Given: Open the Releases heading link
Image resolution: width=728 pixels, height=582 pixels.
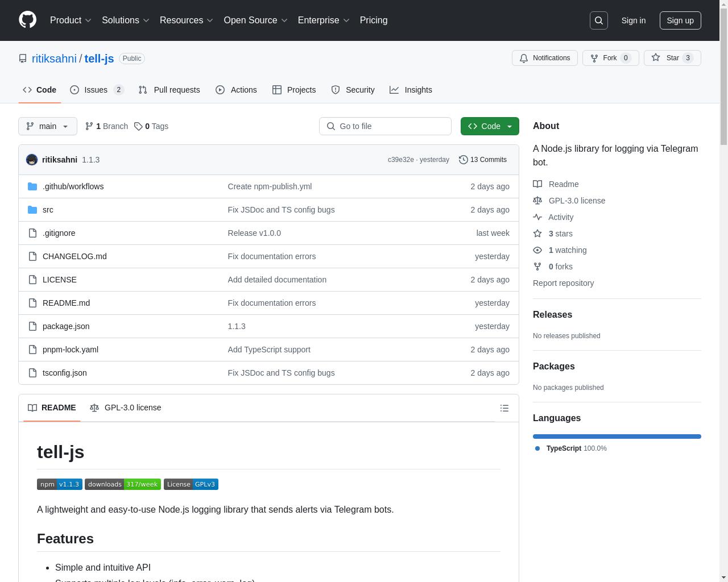Looking at the screenshot, I should point(552,315).
